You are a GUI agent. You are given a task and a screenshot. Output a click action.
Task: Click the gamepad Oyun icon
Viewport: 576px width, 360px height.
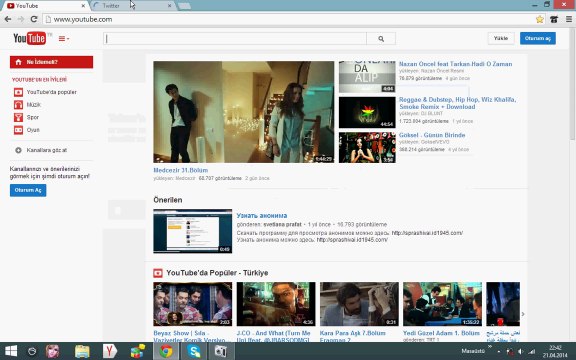pyautogui.click(x=18, y=130)
